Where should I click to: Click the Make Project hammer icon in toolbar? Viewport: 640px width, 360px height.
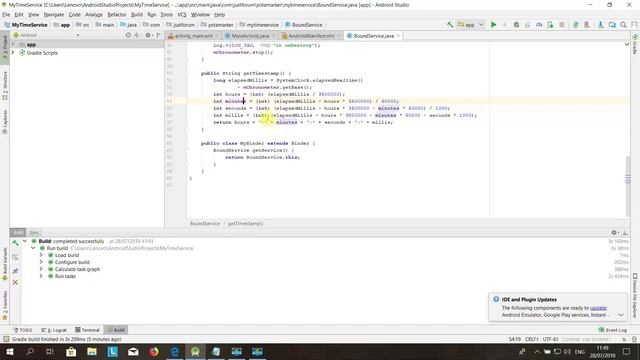[x=450, y=25]
